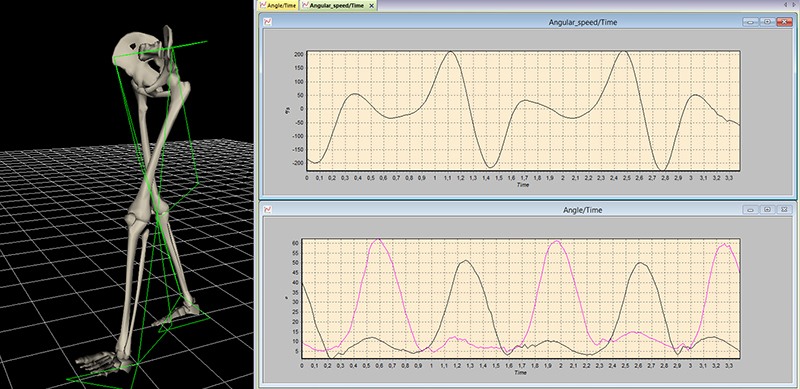Click the left tab scroll arrow
This screenshot has width=800, height=389.
[786, 5]
